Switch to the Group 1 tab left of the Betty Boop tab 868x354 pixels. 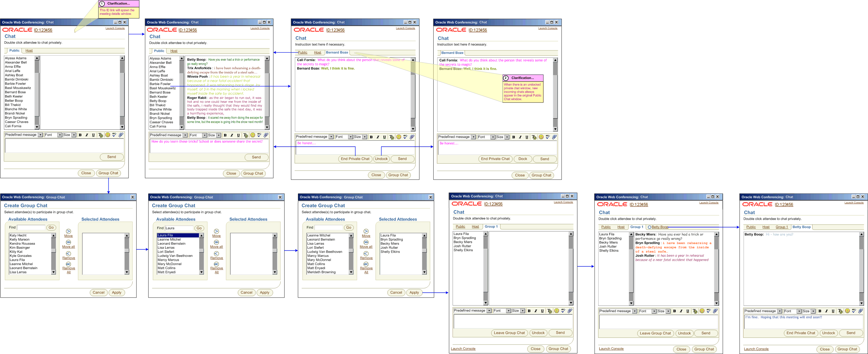click(781, 227)
